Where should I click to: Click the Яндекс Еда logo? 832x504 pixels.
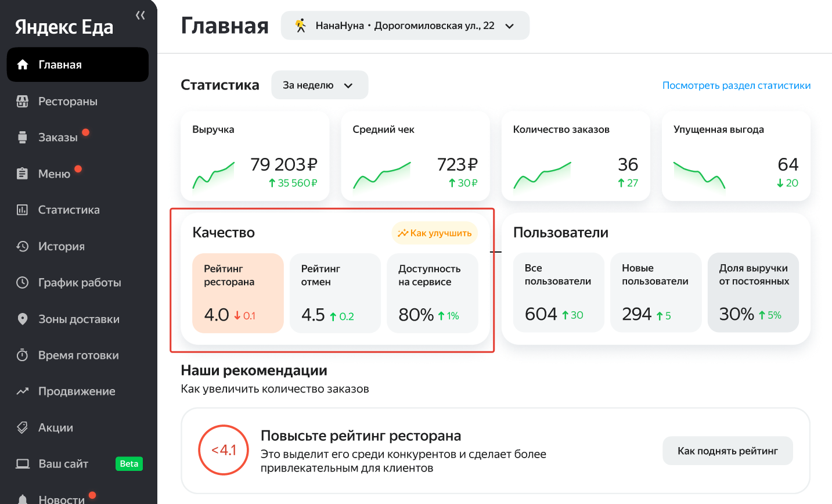64,27
